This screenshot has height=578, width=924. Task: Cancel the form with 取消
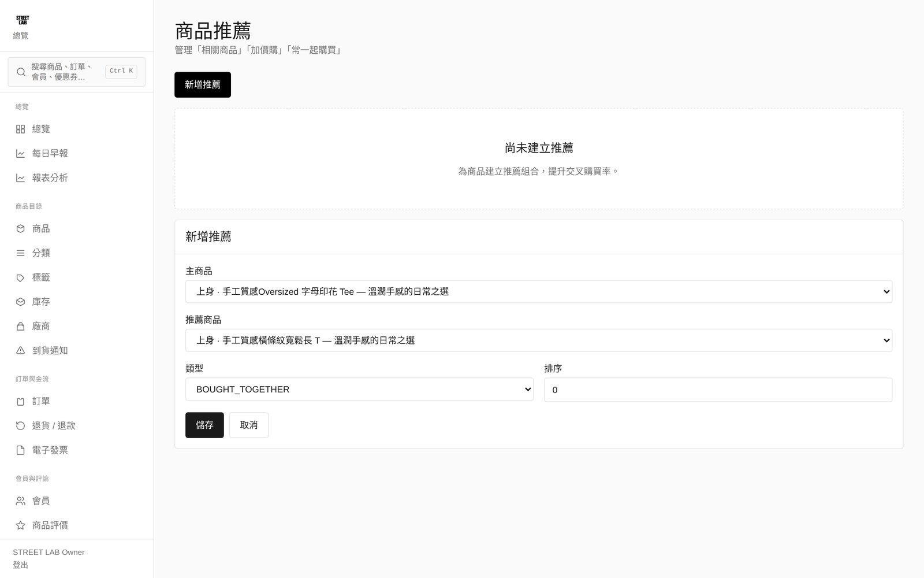point(249,425)
